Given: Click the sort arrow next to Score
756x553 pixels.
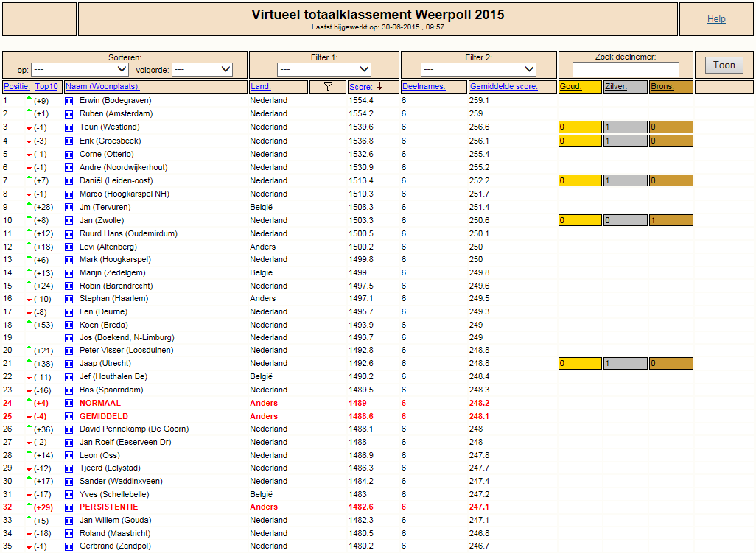Looking at the screenshot, I should (380, 86).
